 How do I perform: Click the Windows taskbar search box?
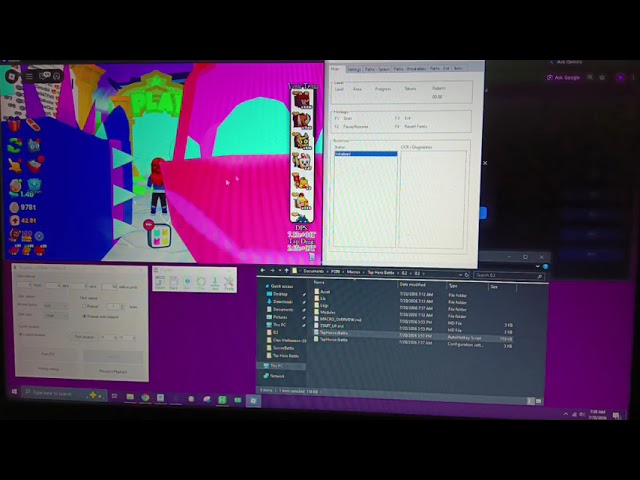coord(64,393)
